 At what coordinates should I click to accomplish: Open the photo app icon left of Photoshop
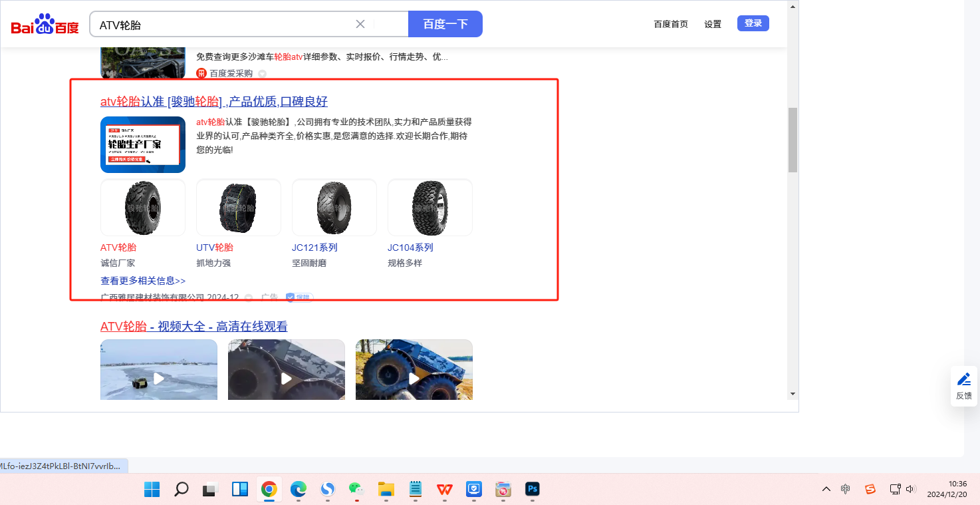coord(503,490)
